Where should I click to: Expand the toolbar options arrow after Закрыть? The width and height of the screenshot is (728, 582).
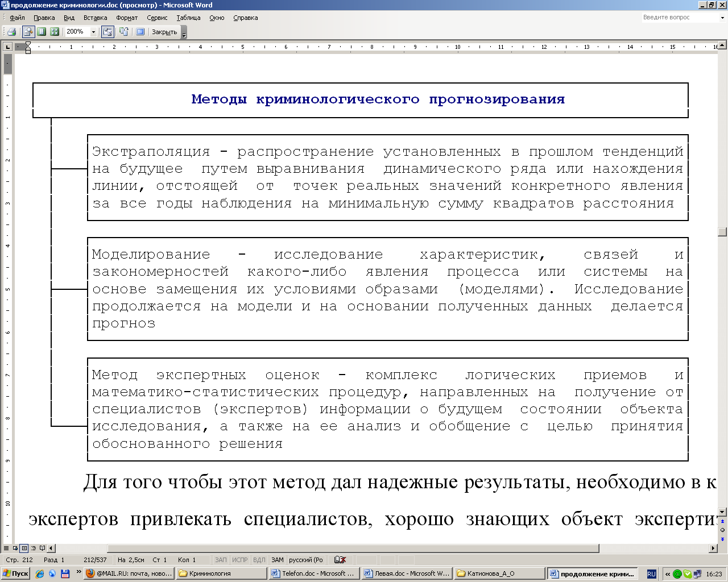click(184, 32)
